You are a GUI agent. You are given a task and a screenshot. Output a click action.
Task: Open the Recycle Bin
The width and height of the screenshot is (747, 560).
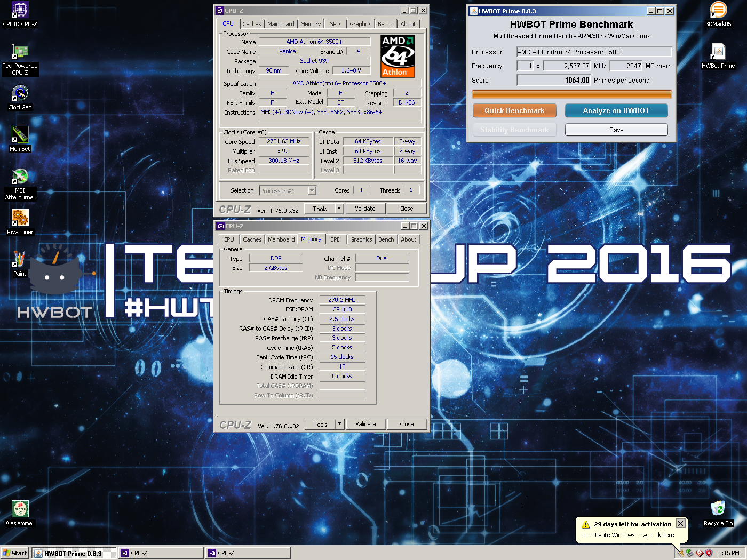718,513
